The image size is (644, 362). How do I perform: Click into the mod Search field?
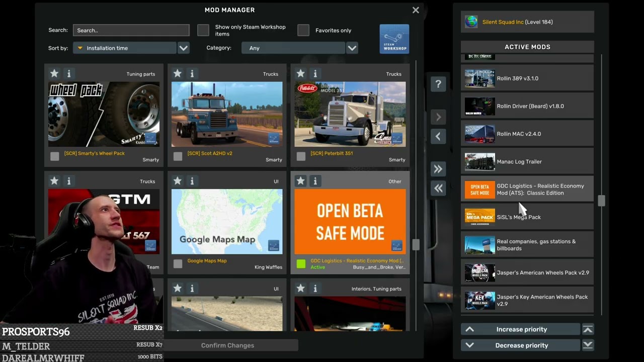pos(131,30)
